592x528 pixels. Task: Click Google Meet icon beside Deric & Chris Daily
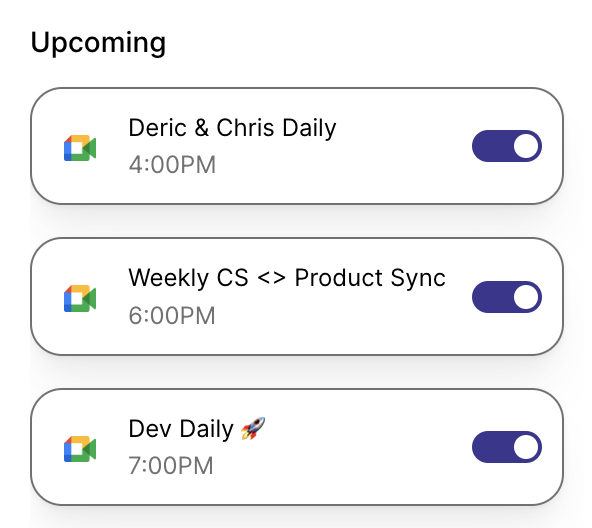(80, 148)
